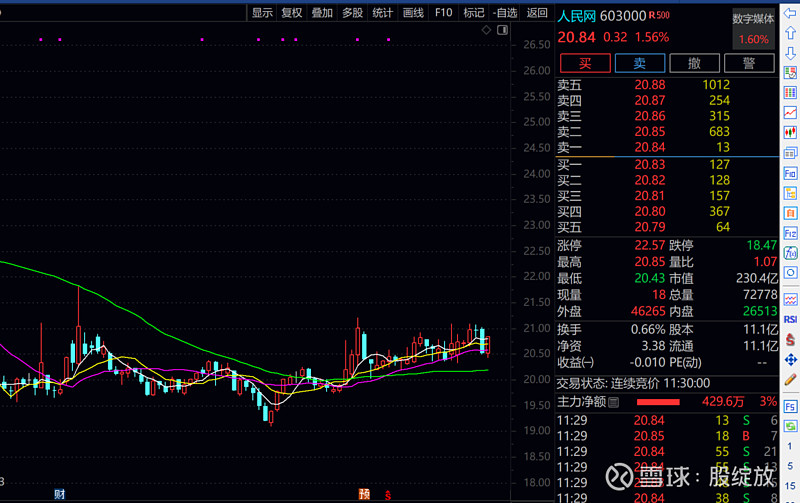Open the quote list icon with the clock
Viewport: 800px width, 503px height.
pyautogui.click(x=790, y=72)
